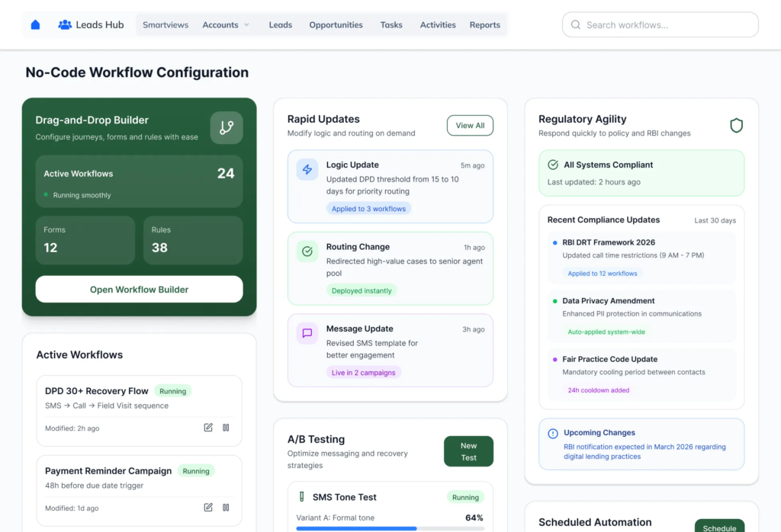Screen dimensions: 781x532
Task: Click the Running badge on DPD 30+ Recovery Flow
Action: click(x=173, y=391)
